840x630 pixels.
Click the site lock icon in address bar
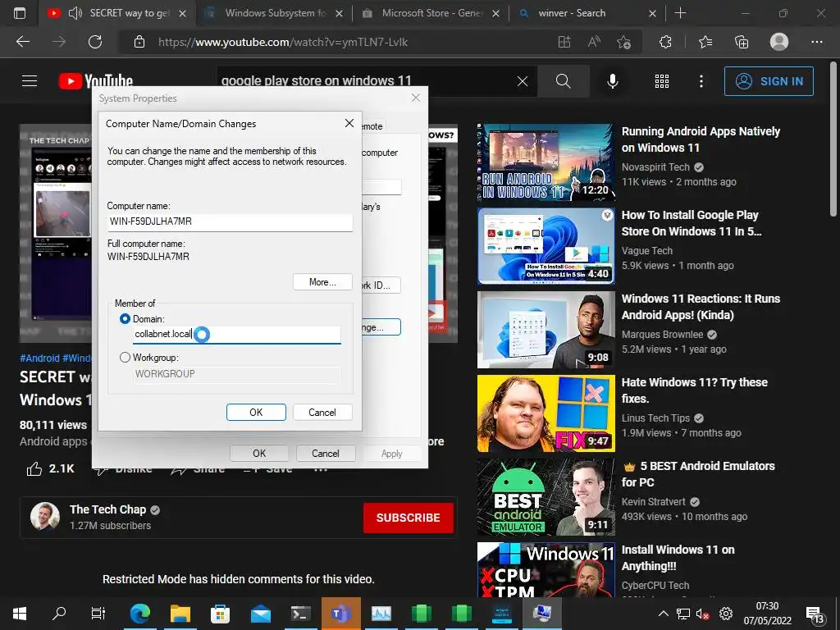point(139,42)
